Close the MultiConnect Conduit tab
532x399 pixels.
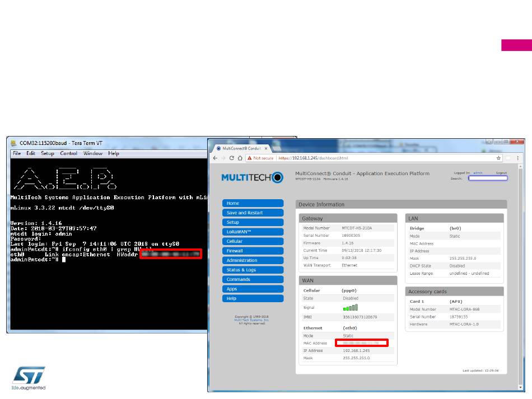click(266, 148)
